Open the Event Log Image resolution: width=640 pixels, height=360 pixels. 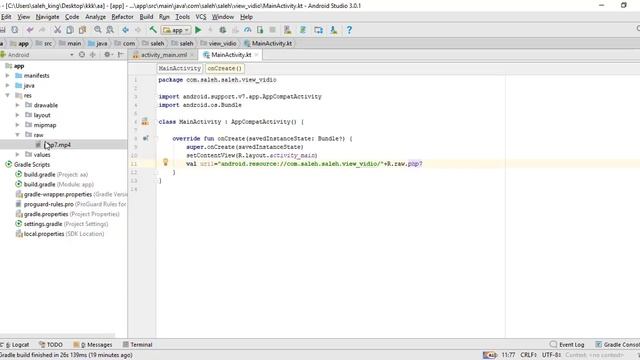point(567,344)
